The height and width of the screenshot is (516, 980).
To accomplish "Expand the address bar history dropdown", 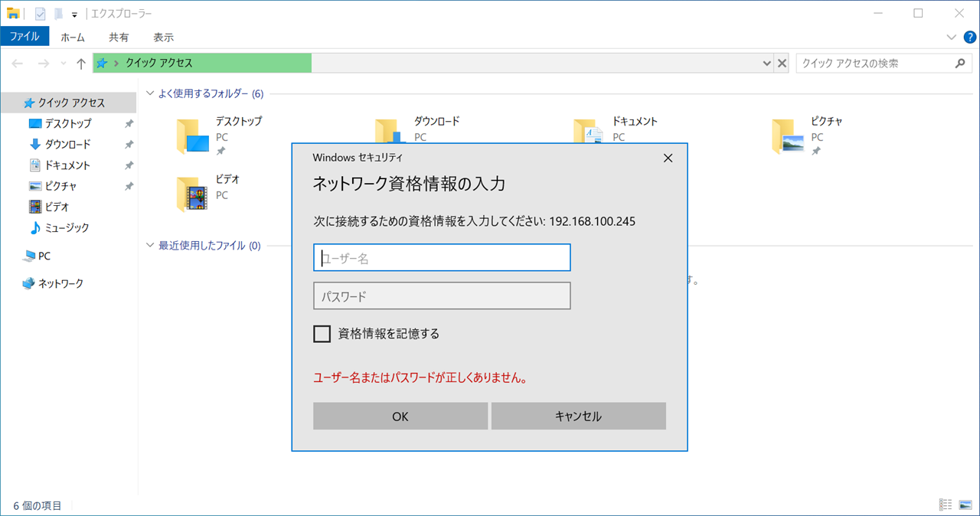I will 767,64.
